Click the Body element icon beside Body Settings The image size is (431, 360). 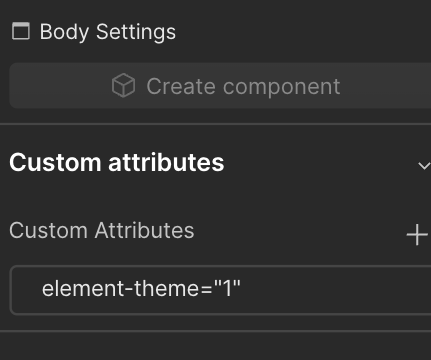21,31
